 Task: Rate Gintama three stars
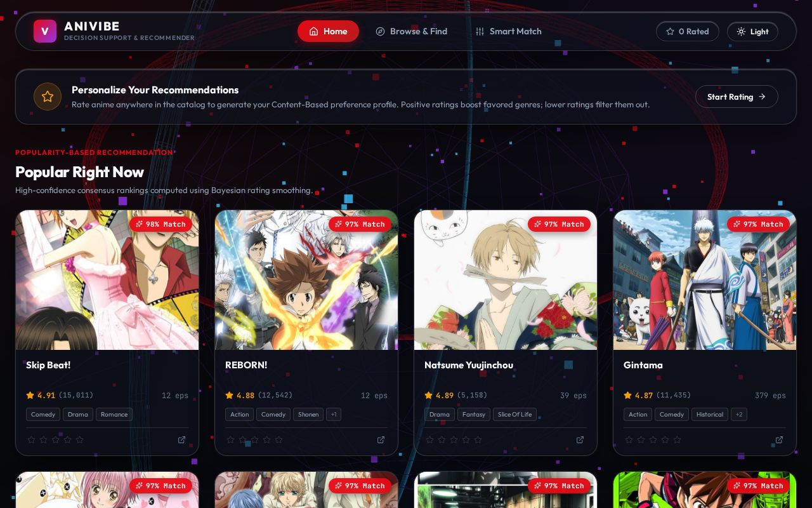coord(653,439)
